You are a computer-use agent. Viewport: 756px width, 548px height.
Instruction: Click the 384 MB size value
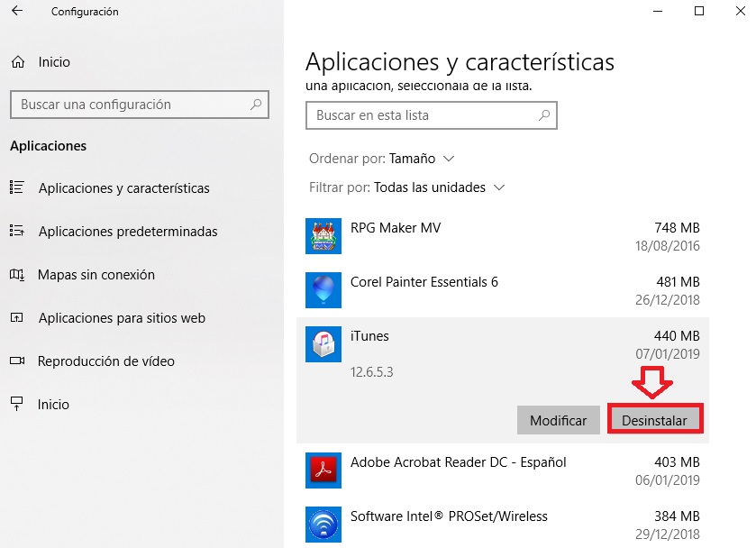point(677,516)
